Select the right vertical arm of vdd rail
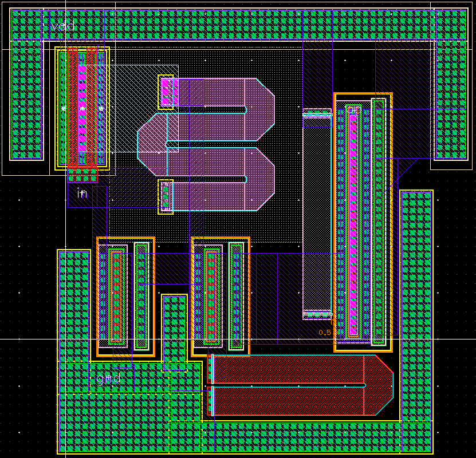Viewport: 476px width, 458px height. click(451, 98)
